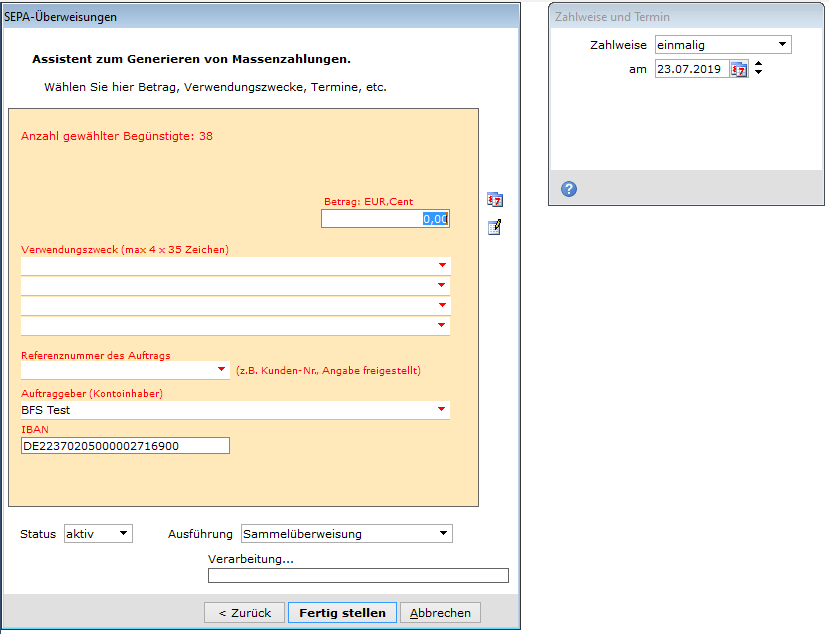Click the SEPA-Überweisungen window title

point(61,17)
